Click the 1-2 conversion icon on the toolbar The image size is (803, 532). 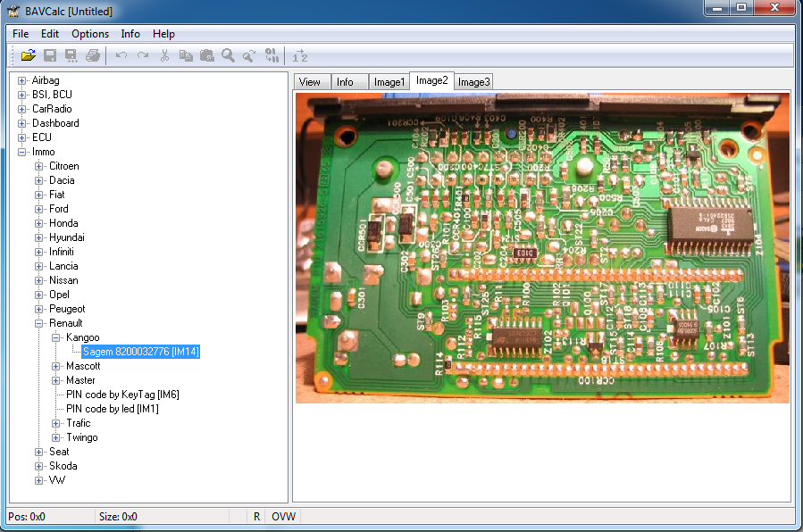(x=300, y=55)
